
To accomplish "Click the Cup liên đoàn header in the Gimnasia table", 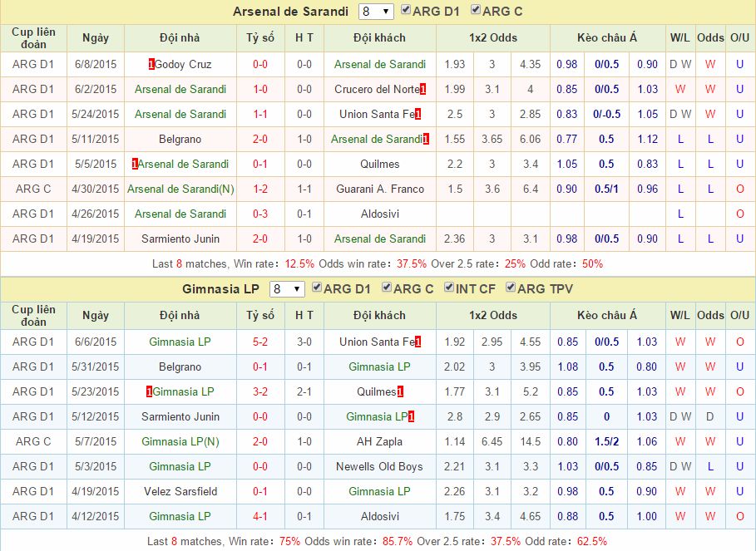I will point(33,316).
